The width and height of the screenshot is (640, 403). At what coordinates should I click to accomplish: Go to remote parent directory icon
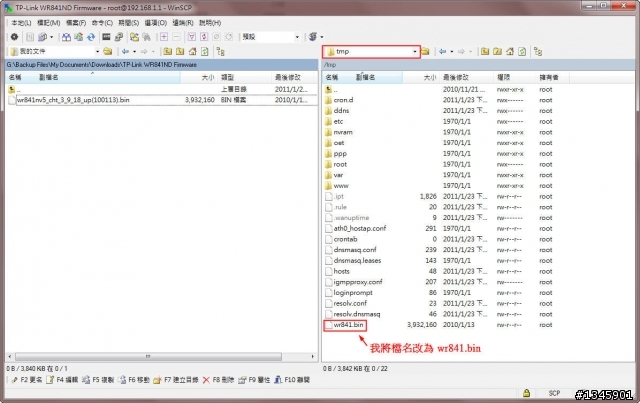(485, 51)
